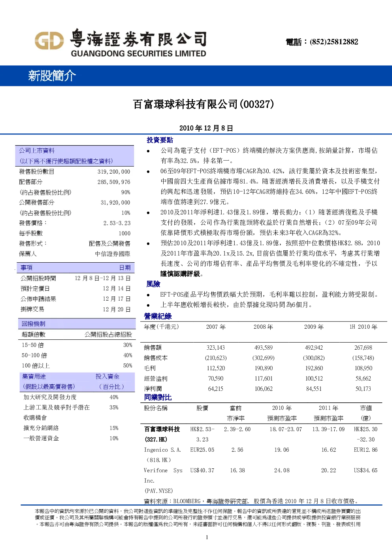Click the 謹慎認購評級 bold rating text

[x=180, y=274]
